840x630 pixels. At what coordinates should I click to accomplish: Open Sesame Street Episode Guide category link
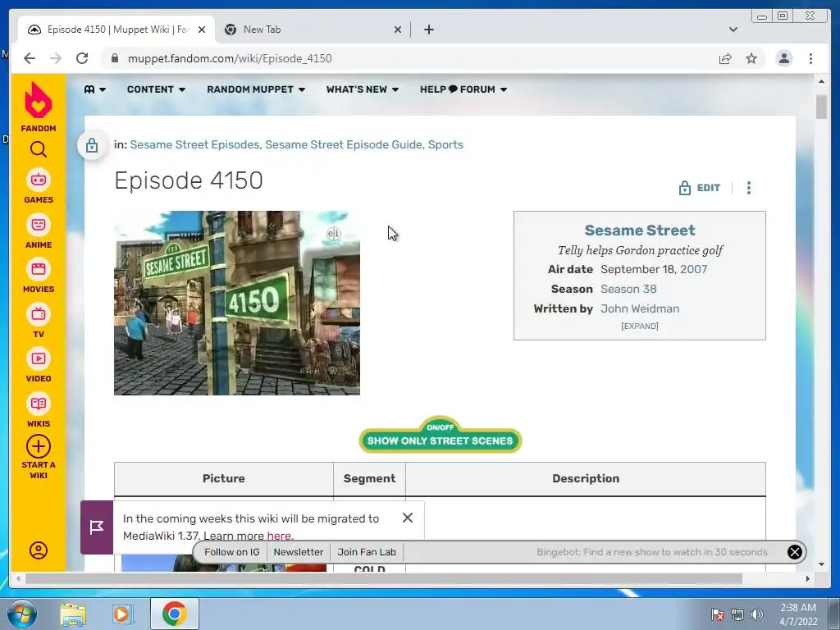[344, 144]
